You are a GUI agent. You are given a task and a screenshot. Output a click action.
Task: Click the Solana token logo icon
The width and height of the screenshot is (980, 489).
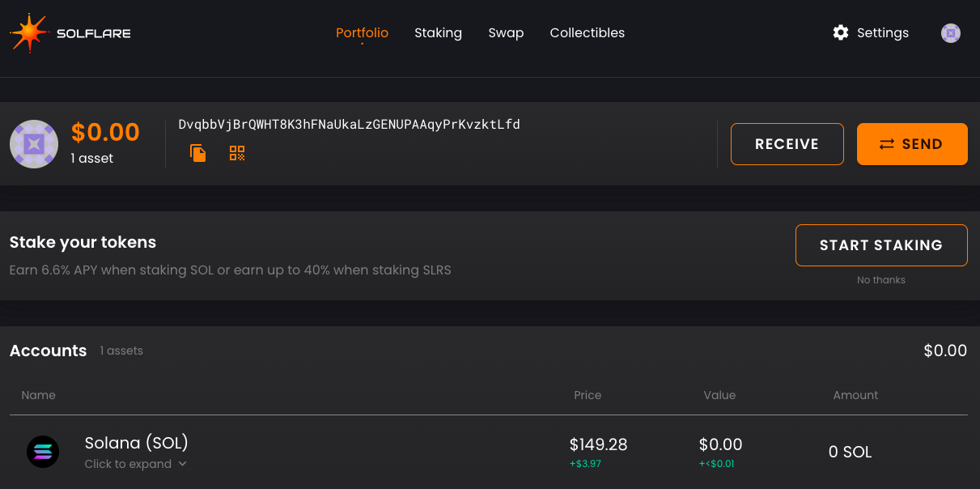coord(43,452)
